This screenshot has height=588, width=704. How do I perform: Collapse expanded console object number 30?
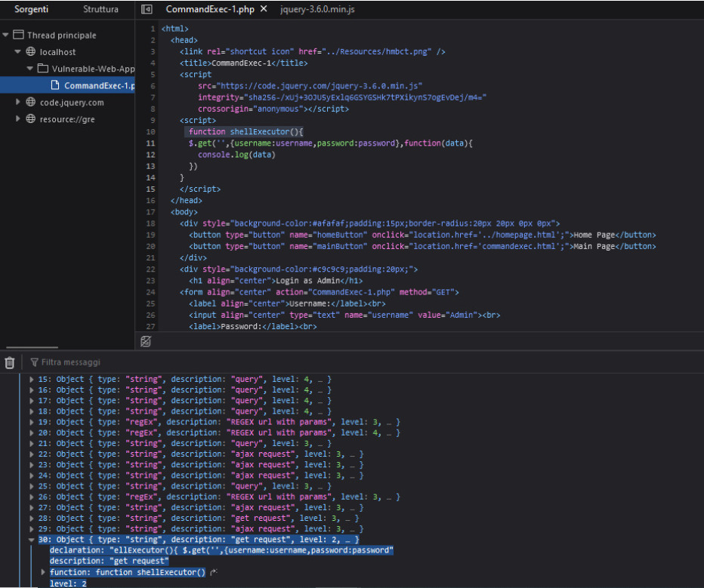tap(31, 540)
